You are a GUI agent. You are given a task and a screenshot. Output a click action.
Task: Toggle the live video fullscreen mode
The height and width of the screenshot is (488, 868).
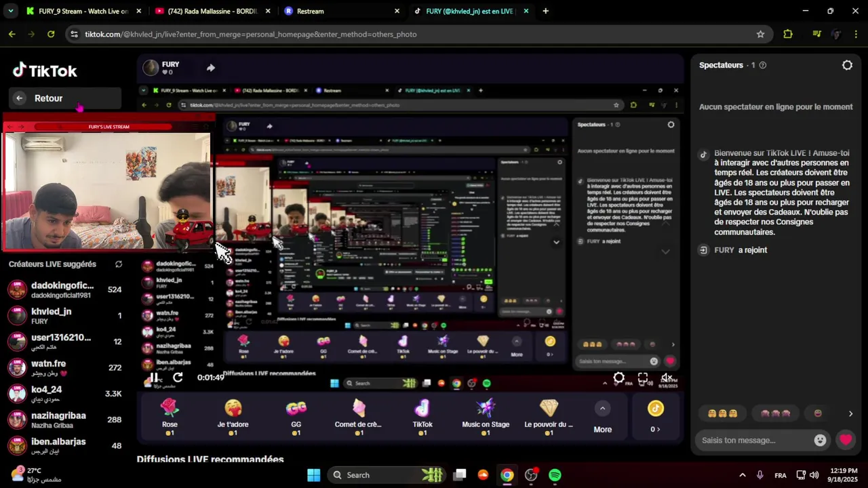click(x=643, y=378)
